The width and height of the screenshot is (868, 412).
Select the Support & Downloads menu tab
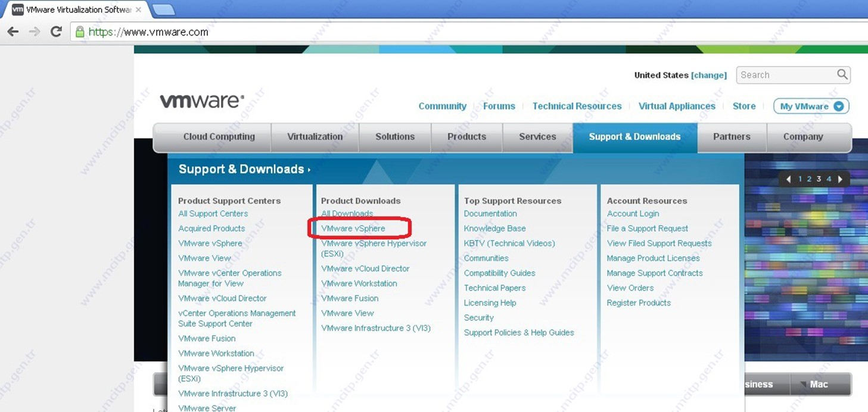(634, 137)
